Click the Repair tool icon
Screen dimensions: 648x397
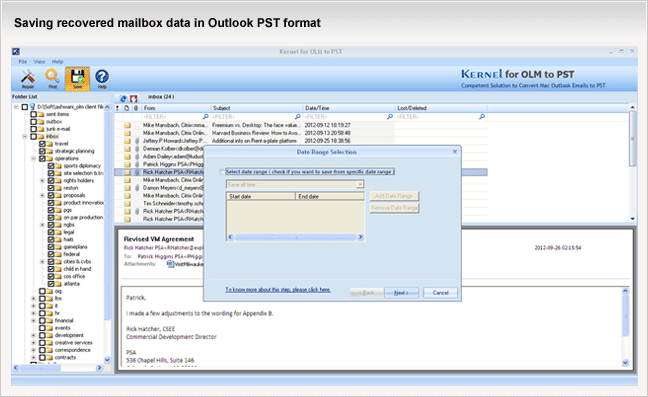coord(28,78)
